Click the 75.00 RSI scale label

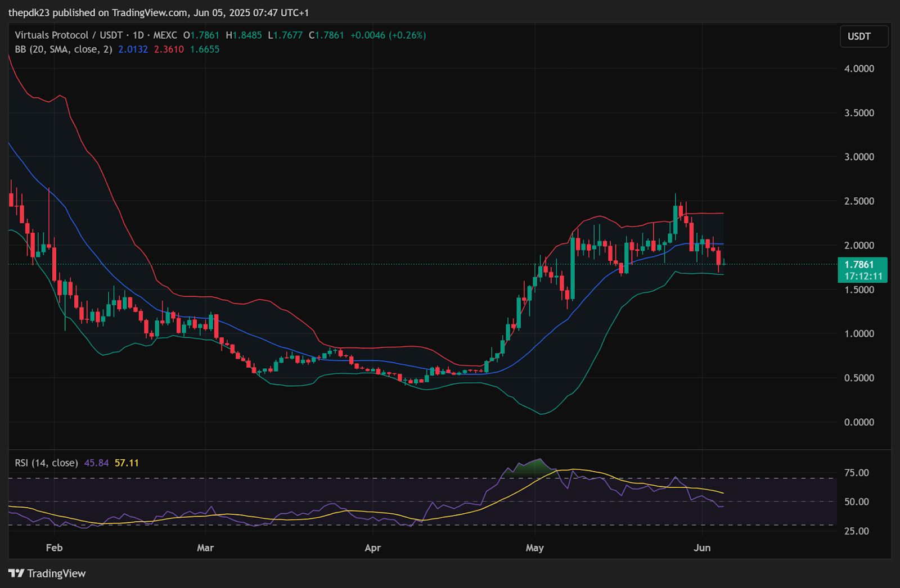pyautogui.click(x=856, y=473)
